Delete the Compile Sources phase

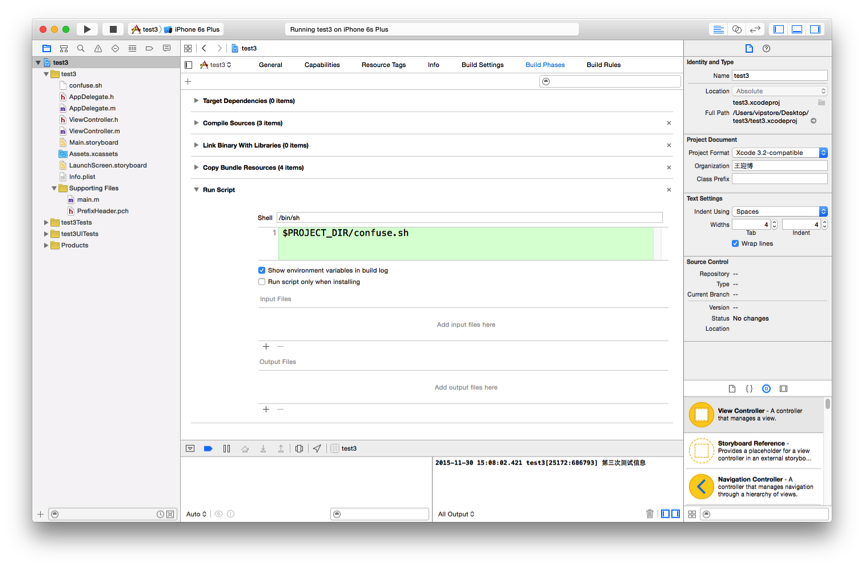tap(669, 123)
